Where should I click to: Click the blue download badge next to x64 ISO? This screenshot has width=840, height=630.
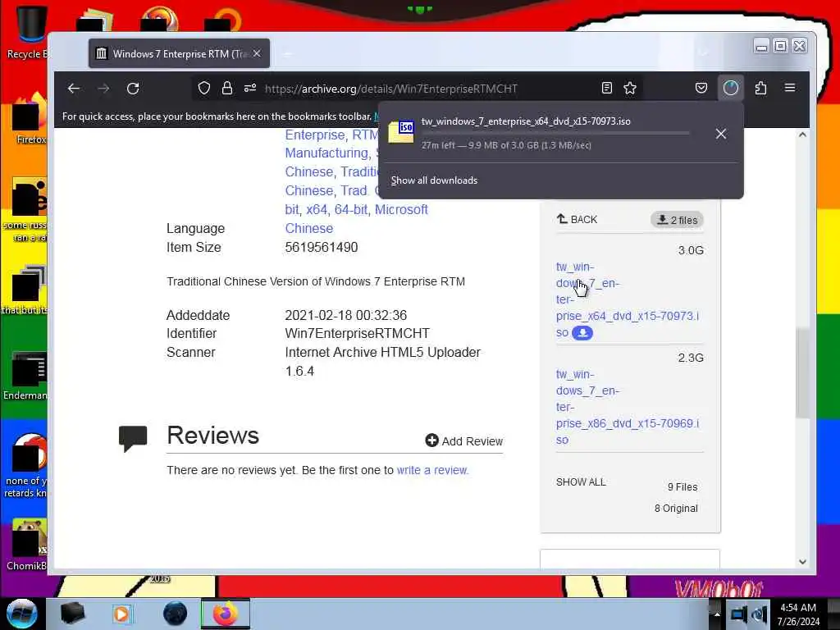(x=582, y=333)
